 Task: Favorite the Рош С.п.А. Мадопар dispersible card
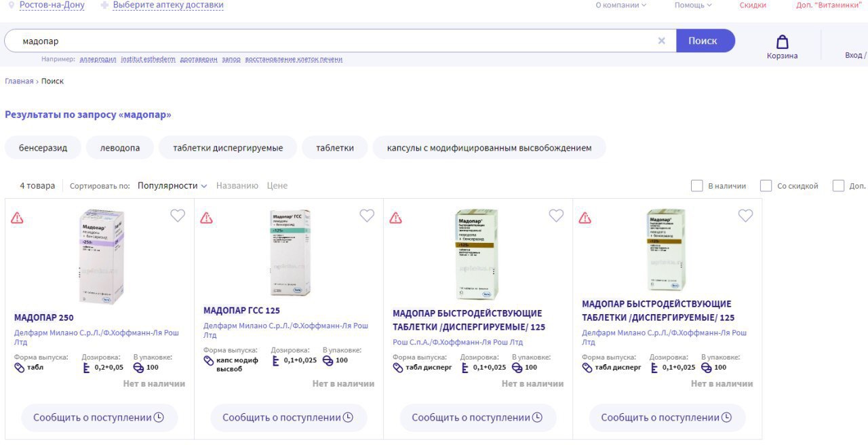click(x=556, y=216)
